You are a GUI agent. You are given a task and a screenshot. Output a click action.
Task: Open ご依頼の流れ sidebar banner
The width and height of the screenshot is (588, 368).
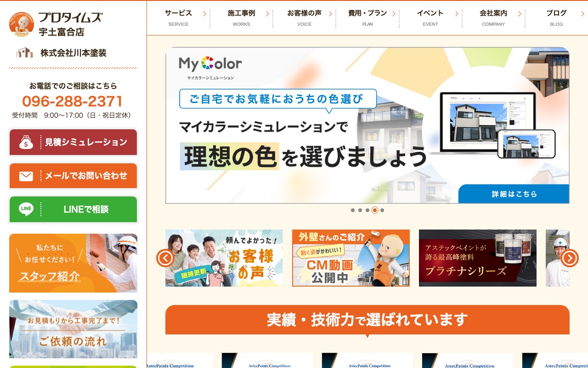(x=73, y=329)
